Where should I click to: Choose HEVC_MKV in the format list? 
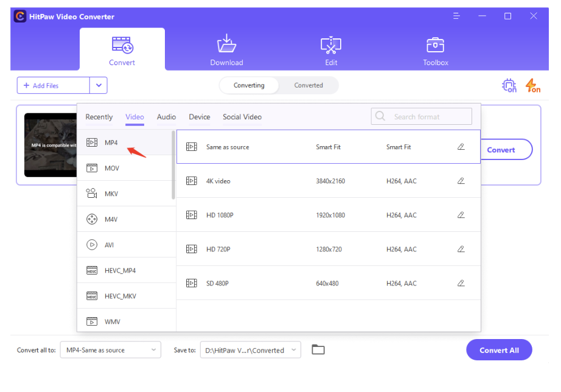click(x=127, y=296)
